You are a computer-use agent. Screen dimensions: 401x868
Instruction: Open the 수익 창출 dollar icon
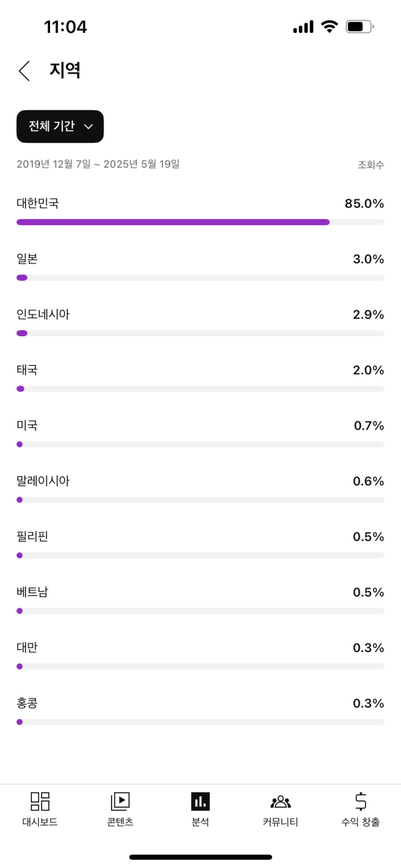(x=361, y=801)
